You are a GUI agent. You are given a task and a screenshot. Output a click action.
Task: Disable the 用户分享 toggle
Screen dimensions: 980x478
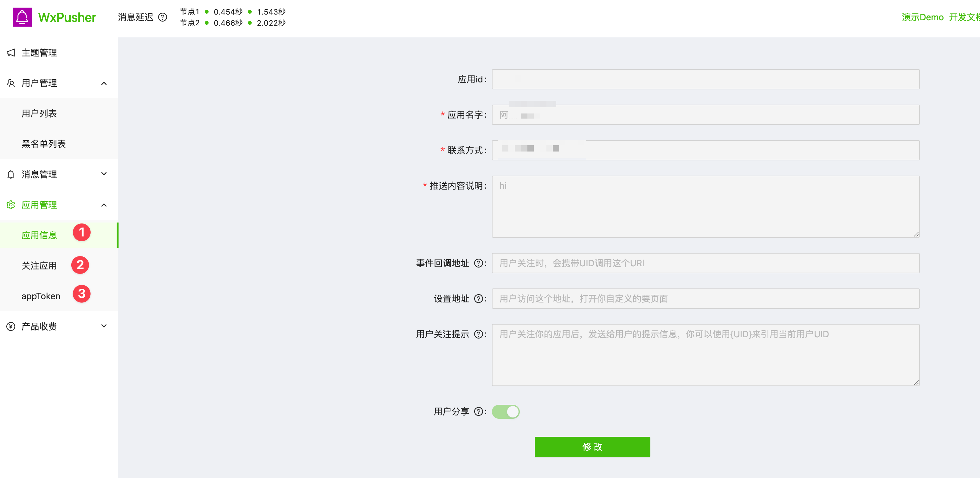(506, 411)
